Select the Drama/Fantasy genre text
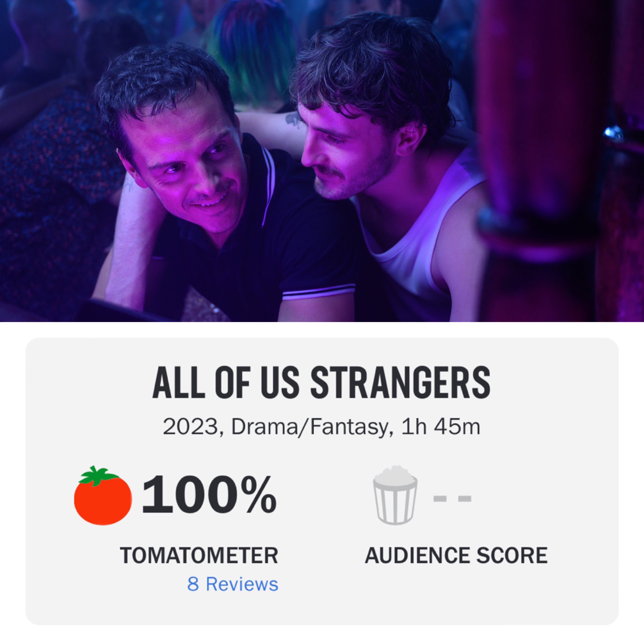This screenshot has height=644, width=644. (310, 428)
